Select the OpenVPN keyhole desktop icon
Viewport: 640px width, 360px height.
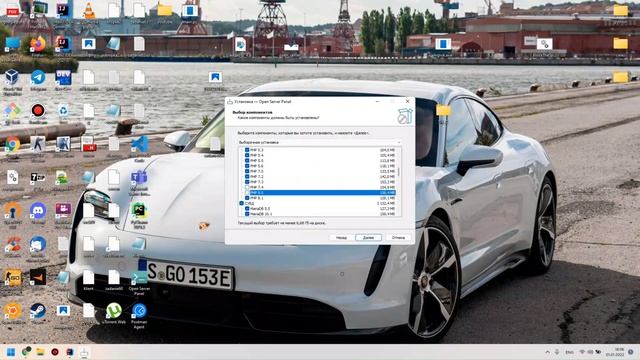[13, 211]
